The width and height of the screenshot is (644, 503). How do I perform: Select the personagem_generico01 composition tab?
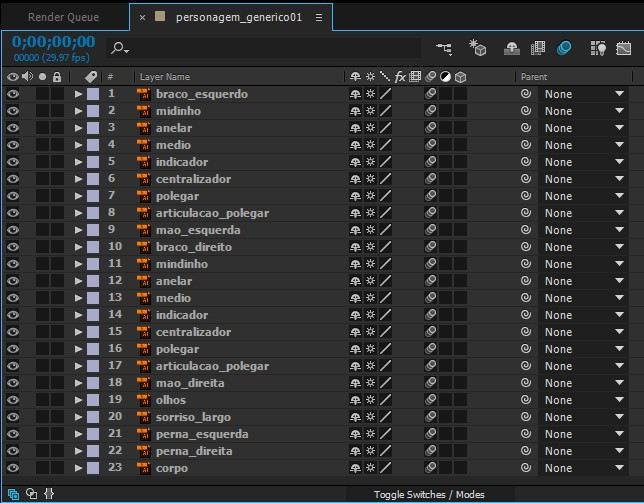click(x=239, y=17)
